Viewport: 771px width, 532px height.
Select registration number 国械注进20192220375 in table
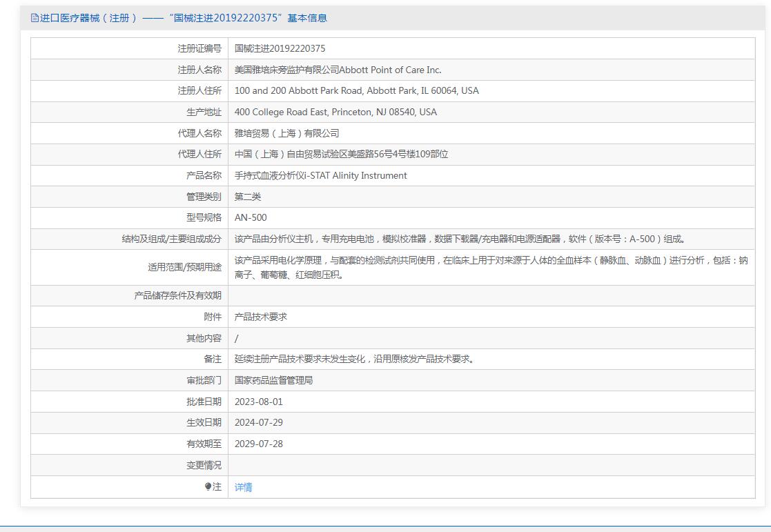pyautogui.click(x=280, y=48)
